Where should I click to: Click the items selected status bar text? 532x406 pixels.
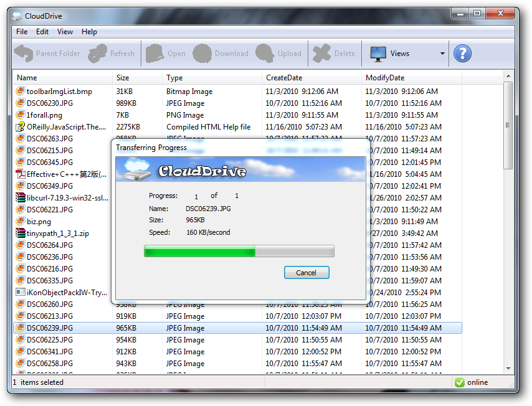(38, 382)
